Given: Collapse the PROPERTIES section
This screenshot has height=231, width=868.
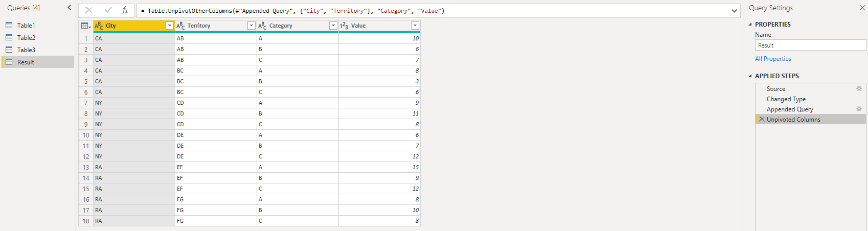Looking at the screenshot, I should coord(750,24).
